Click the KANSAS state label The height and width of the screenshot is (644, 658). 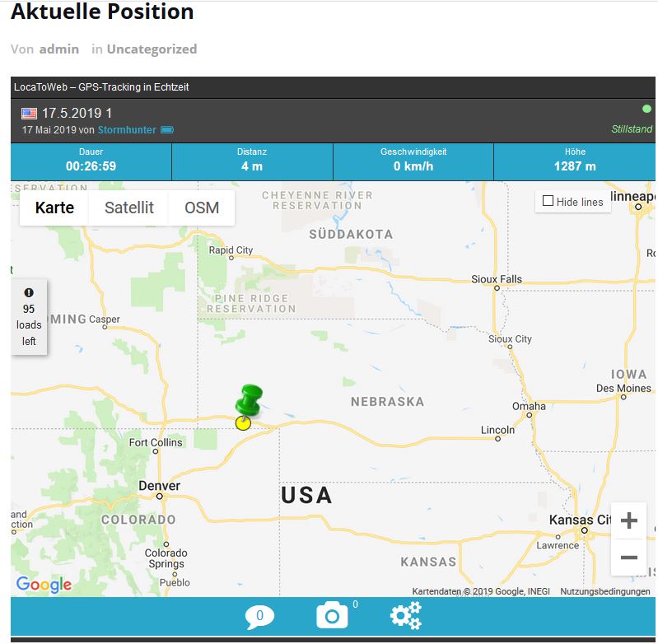[428, 562]
